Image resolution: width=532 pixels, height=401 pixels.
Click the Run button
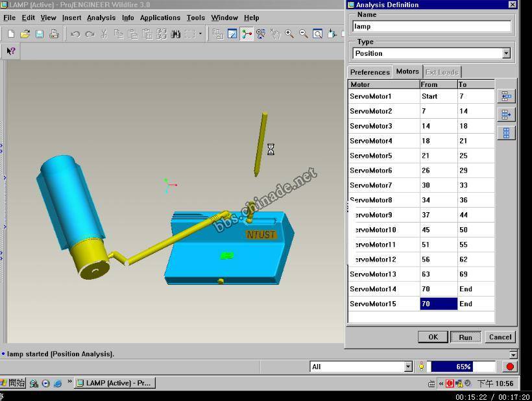(x=466, y=337)
